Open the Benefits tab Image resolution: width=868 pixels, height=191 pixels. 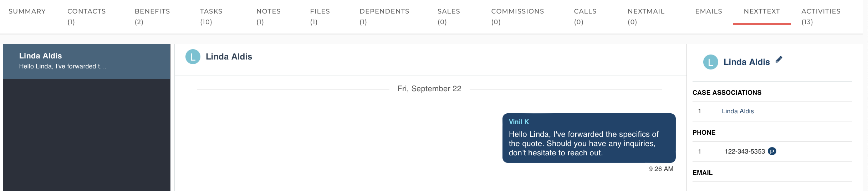tap(152, 16)
